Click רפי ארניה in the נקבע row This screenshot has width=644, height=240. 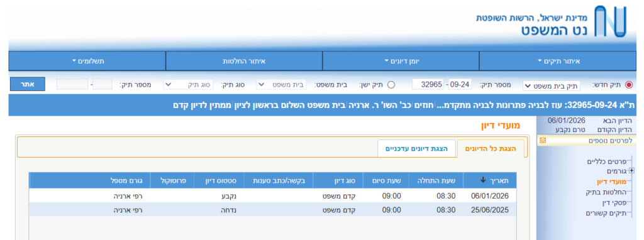point(128,195)
